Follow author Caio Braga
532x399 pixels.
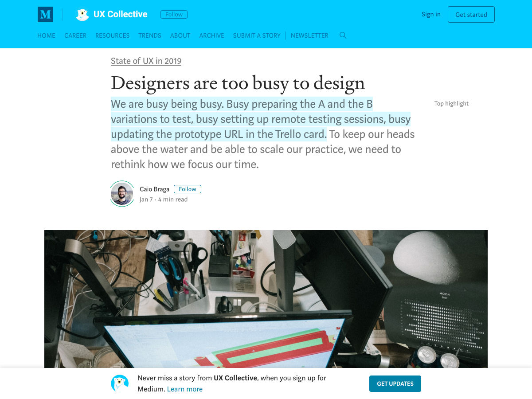[x=187, y=189]
